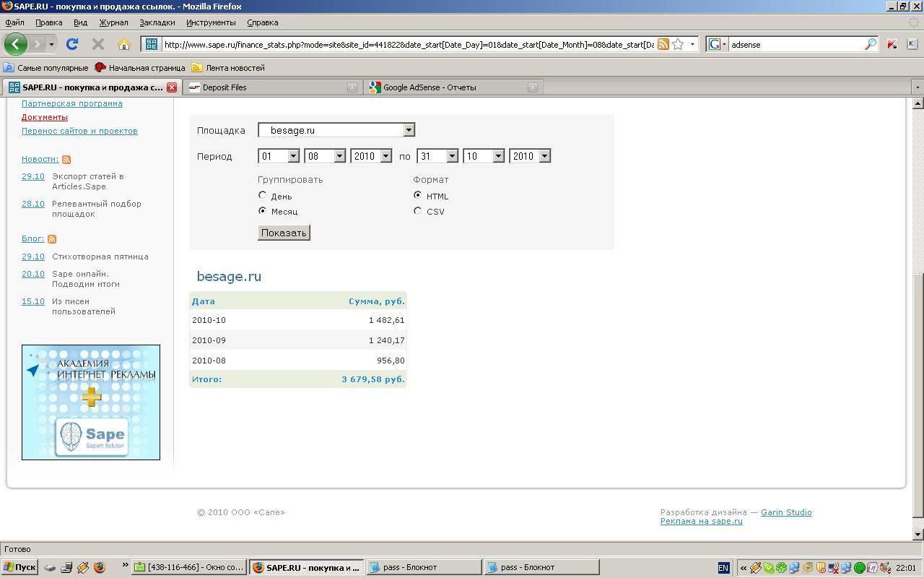Open the Блог section link
Screen dimensions: 924x578
coord(33,238)
